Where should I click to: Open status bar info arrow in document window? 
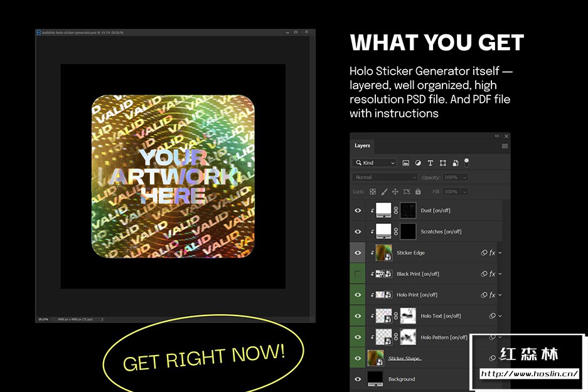pos(102,319)
